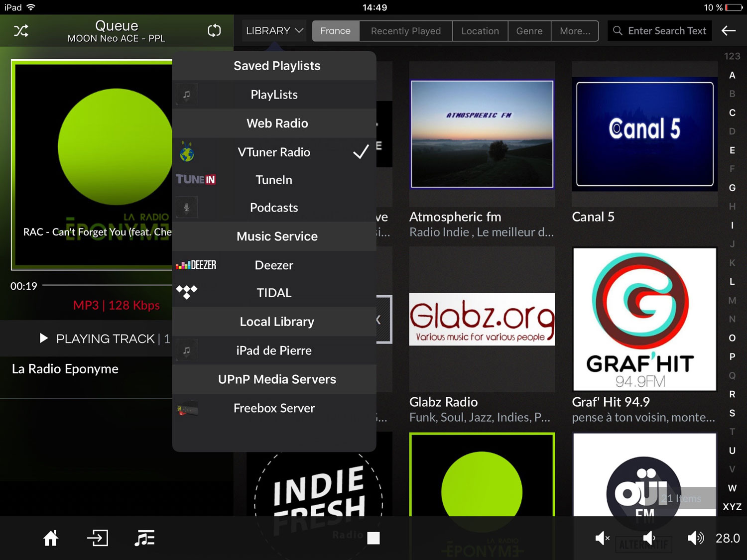The image size is (747, 560).
Task: Click the volume value 28.0
Action: click(x=728, y=538)
